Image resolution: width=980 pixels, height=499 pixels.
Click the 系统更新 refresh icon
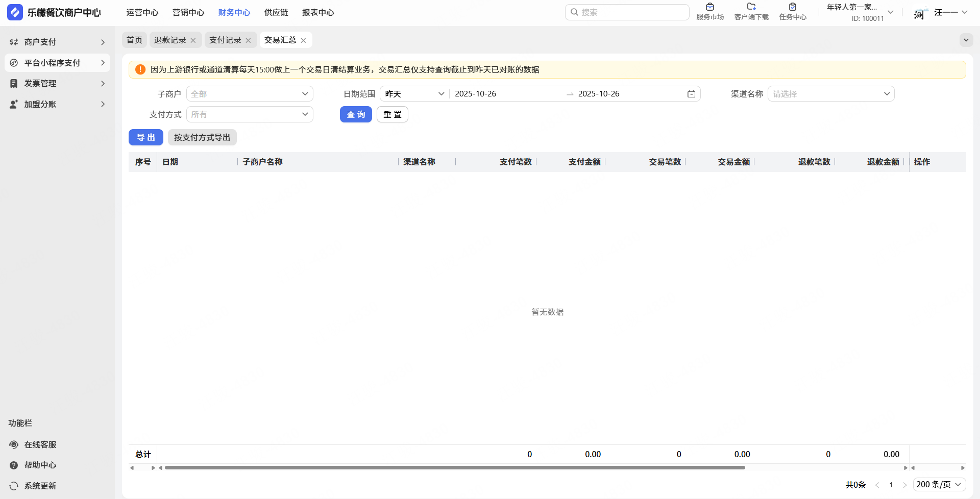(x=14, y=486)
